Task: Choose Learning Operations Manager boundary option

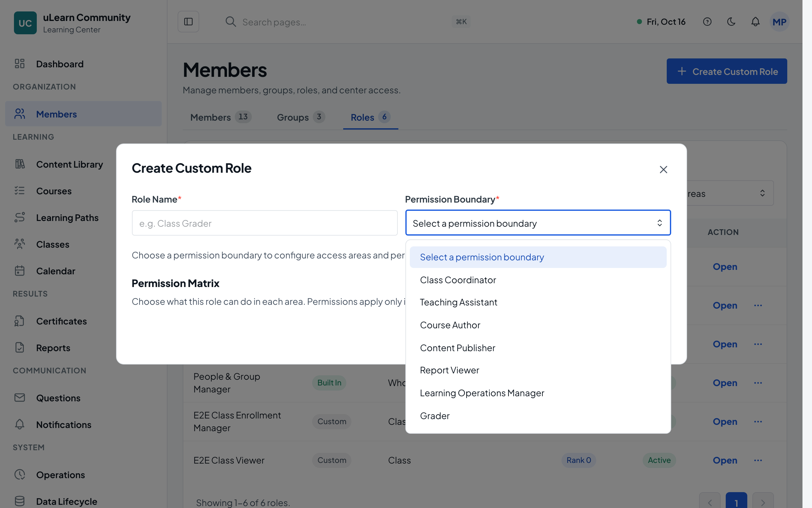Action: click(x=538, y=393)
